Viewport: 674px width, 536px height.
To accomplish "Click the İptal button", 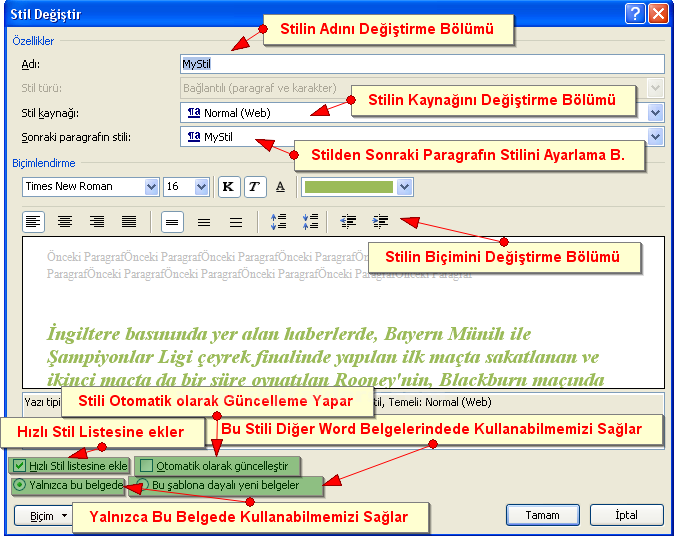I will 626,515.
